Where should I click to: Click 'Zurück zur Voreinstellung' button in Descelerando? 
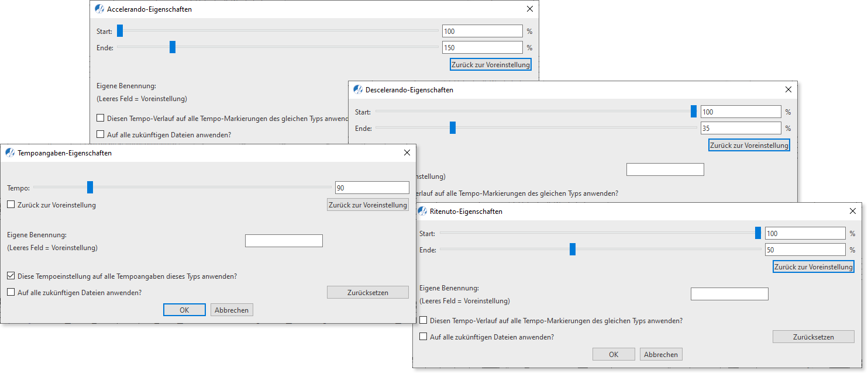coord(749,145)
